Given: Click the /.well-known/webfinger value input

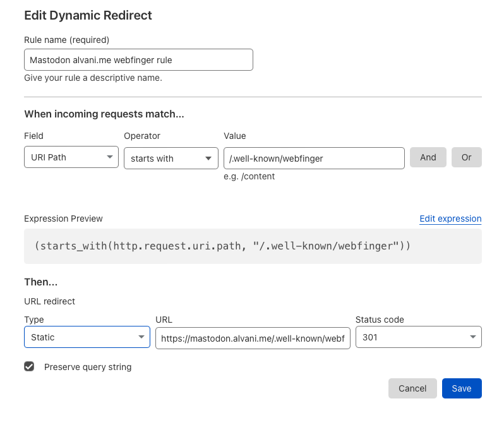Looking at the screenshot, I should pyautogui.click(x=314, y=159).
